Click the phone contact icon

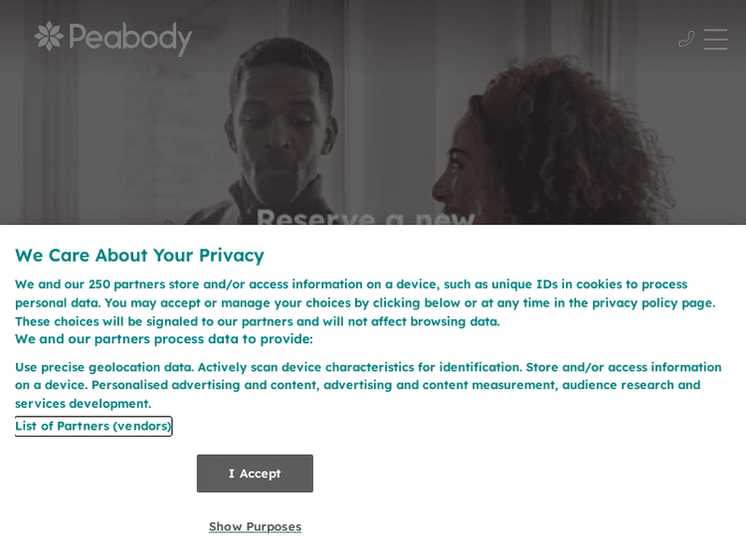pos(686,39)
